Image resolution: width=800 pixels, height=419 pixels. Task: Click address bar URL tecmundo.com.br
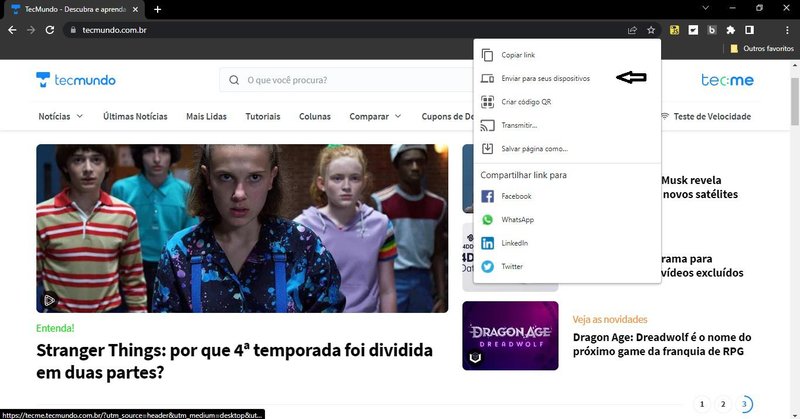tap(114, 30)
